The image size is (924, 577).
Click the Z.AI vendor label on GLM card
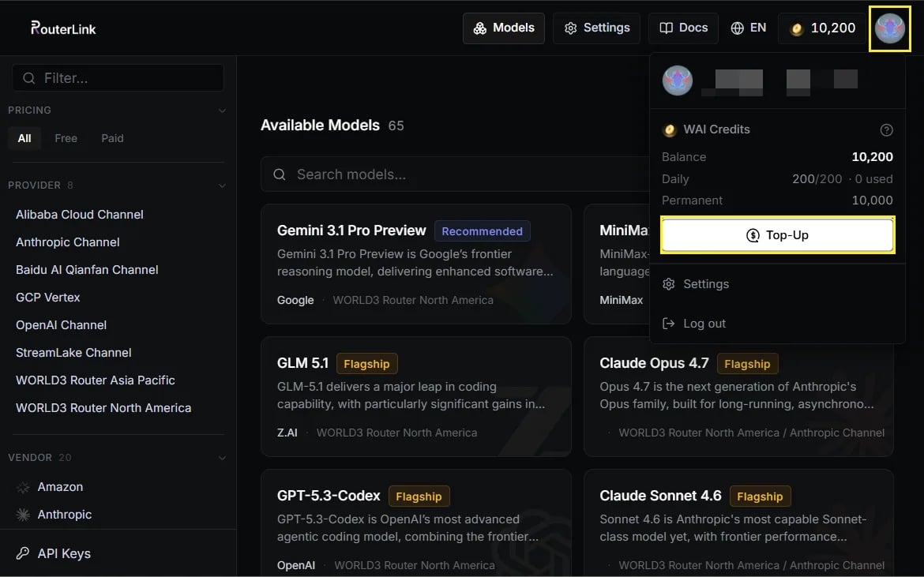pos(287,433)
